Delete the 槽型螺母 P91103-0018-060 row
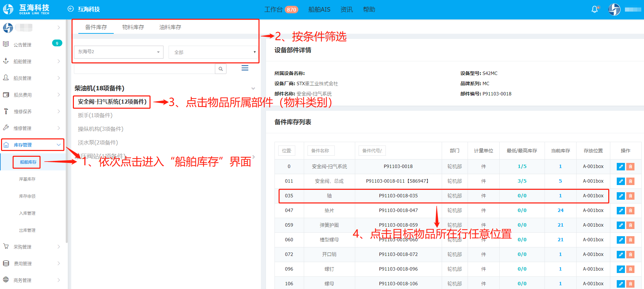 pyautogui.click(x=630, y=240)
